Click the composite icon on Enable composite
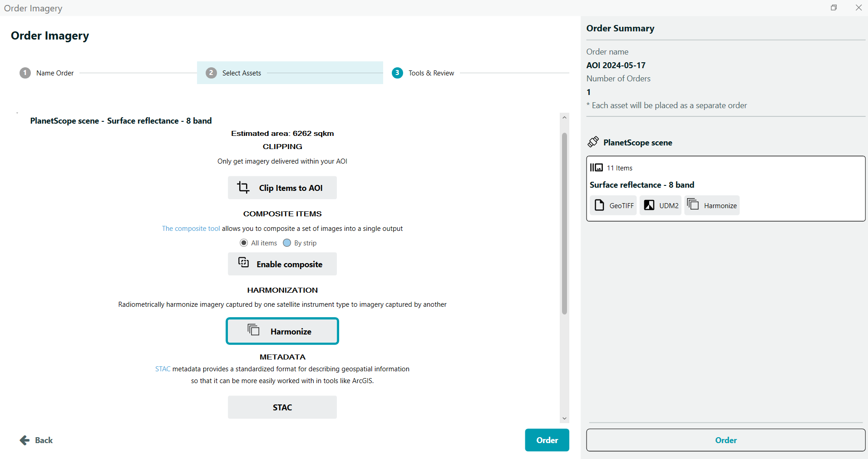The height and width of the screenshot is (459, 868). tap(244, 262)
